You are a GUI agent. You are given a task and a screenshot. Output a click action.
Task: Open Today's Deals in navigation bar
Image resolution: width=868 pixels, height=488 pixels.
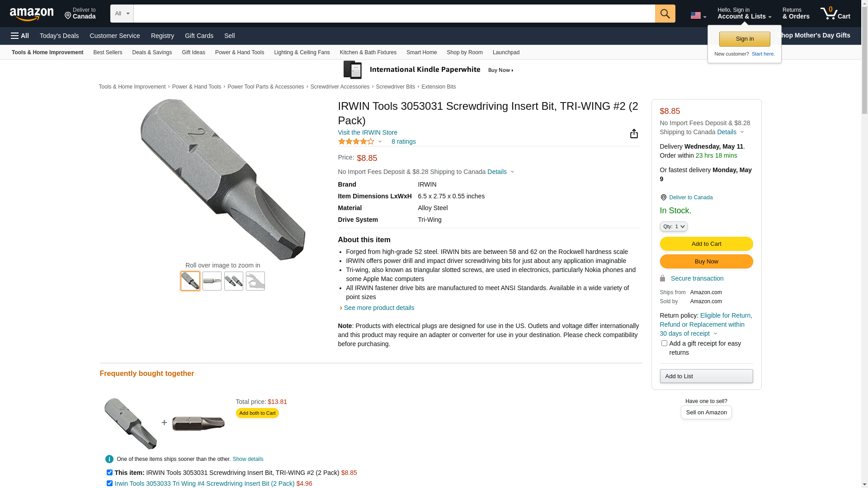coord(59,36)
